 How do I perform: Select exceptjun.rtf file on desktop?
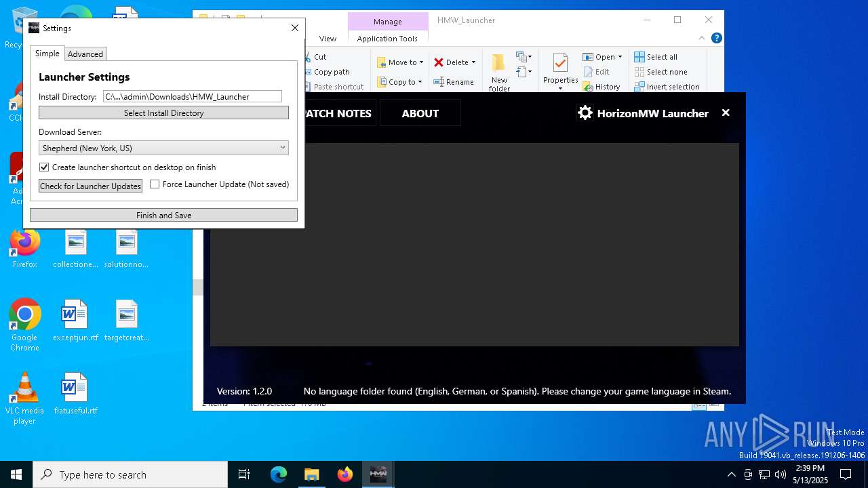(x=75, y=320)
